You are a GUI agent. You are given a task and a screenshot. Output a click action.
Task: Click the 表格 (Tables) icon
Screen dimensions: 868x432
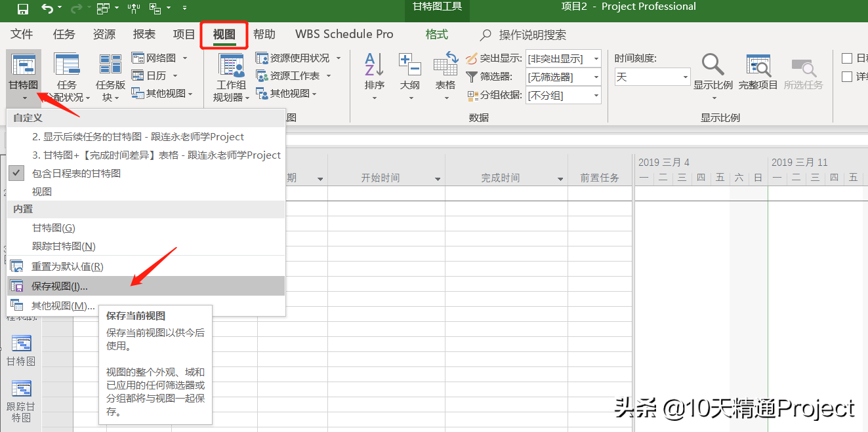[x=445, y=64]
